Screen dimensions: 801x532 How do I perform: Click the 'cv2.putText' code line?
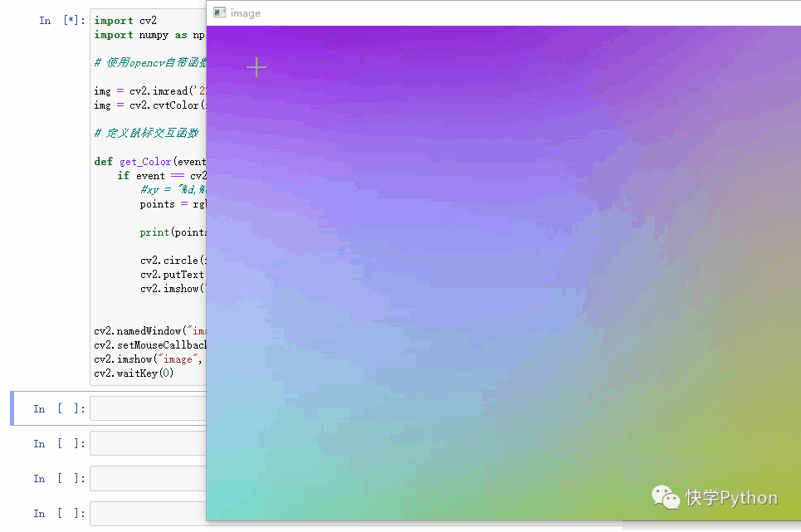(x=172, y=275)
